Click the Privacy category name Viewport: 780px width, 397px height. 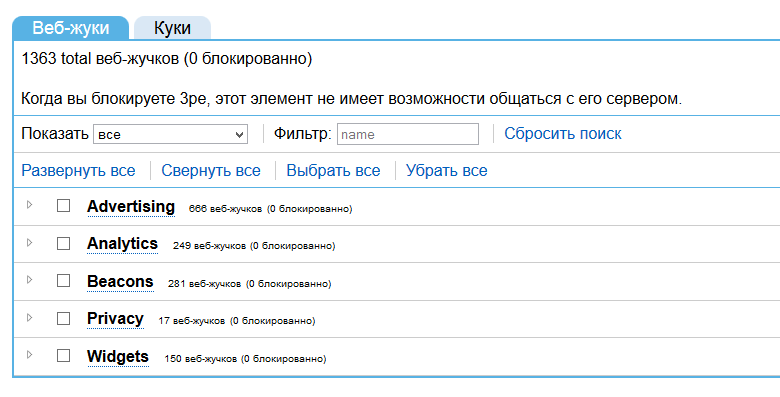coord(115,319)
